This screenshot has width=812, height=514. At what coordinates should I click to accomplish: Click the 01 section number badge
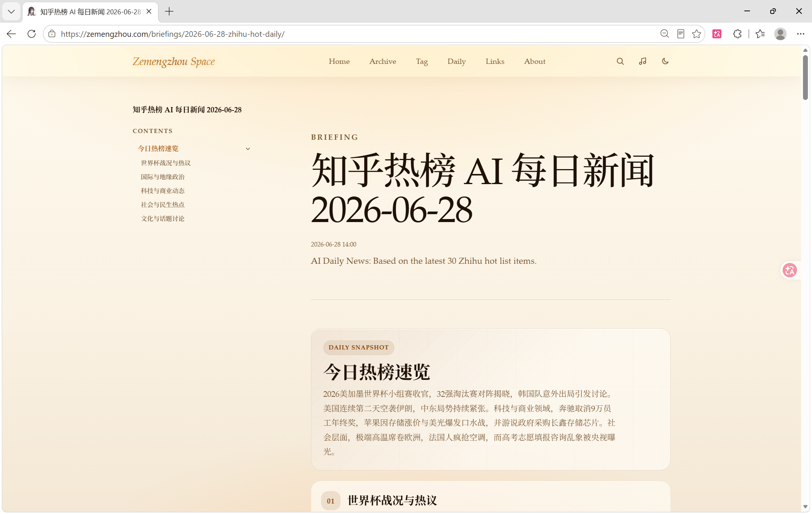[331, 501]
